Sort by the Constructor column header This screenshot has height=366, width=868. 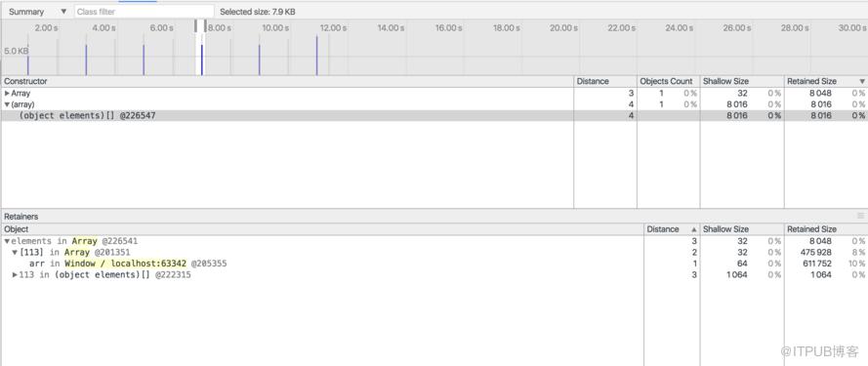(x=287, y=81)
